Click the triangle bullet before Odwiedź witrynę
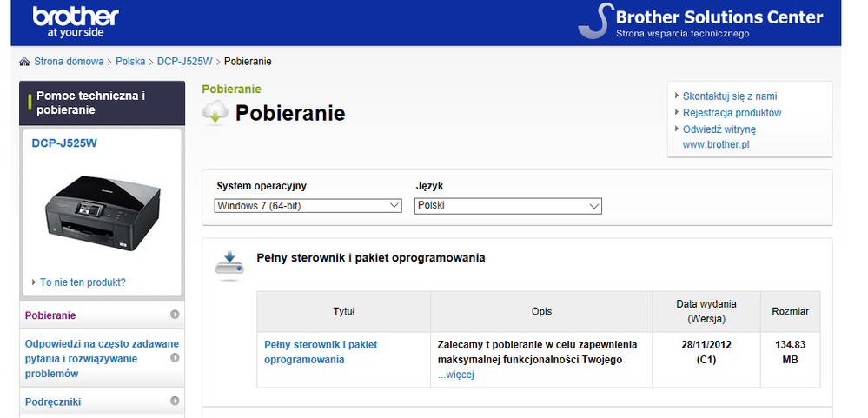 click(677, 129)
